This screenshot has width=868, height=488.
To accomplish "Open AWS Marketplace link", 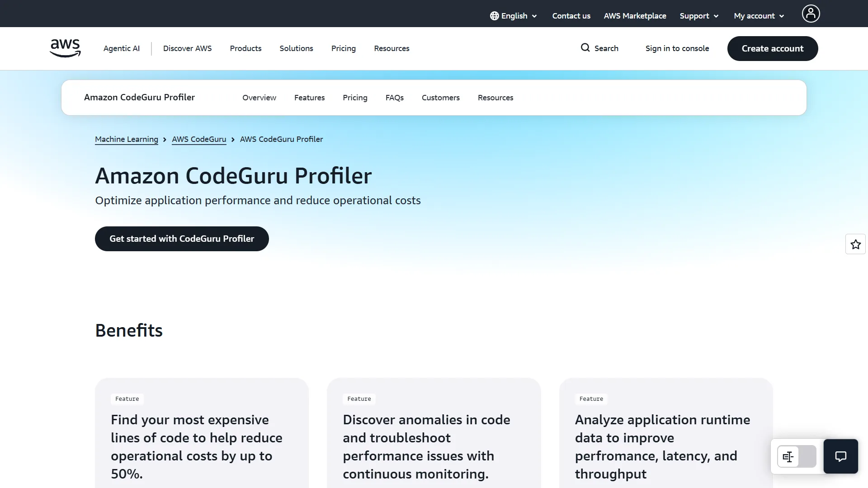I will tap(635, 16).
